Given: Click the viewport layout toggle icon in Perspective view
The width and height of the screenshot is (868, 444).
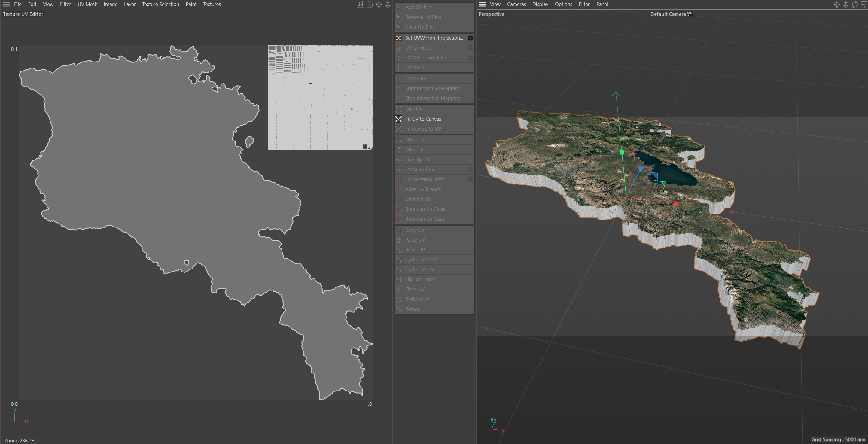Looking at the screenshot, I should [863, 5].
